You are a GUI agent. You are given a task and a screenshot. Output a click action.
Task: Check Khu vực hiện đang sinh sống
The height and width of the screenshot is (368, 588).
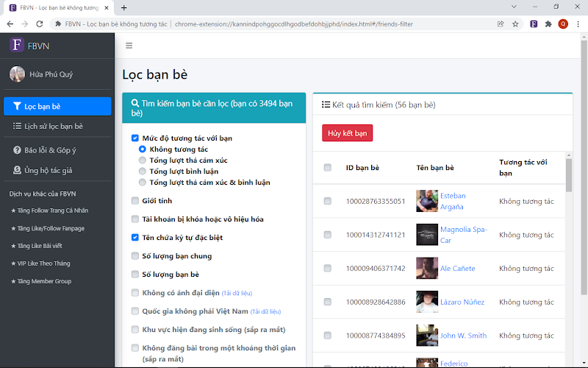[x=135, y=329]
